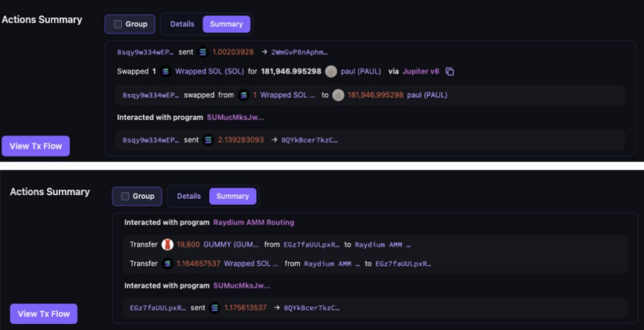
Task: Click SOL icon beside 2.139283093 amount
Action: [208, 140]
